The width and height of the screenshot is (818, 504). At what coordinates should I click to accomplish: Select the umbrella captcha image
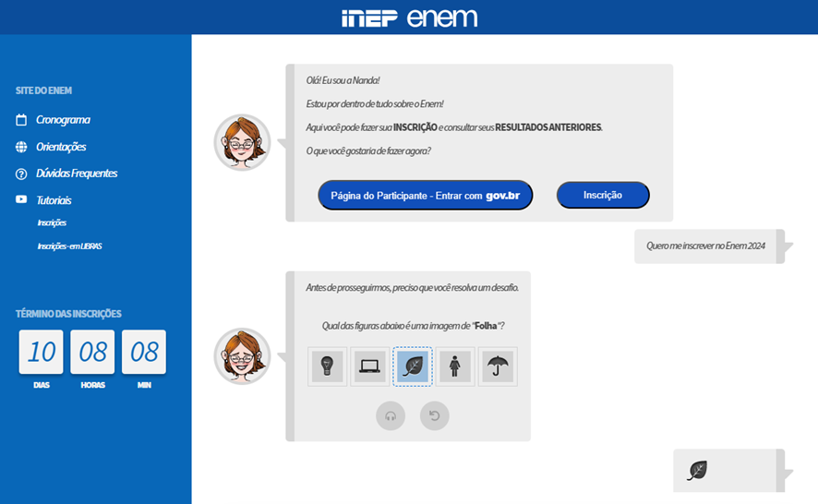pos(498,366)
